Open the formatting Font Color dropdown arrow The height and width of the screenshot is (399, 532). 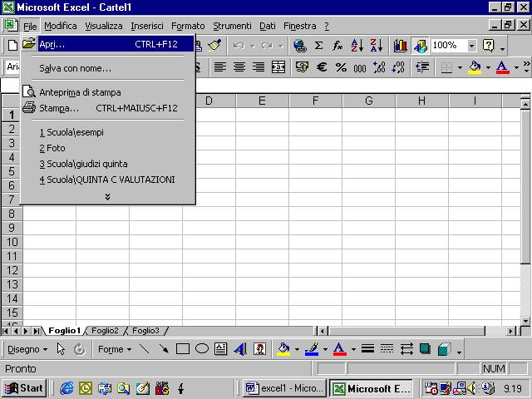pos(516,67)
